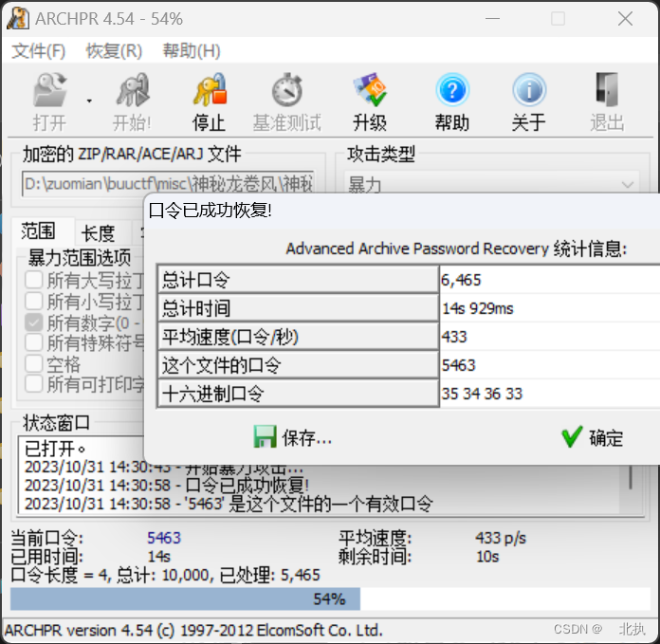Toggle the 所有数字(0 - 9) checkbox
The width and height of the screenshot is (660, 644).
(34, 322)
